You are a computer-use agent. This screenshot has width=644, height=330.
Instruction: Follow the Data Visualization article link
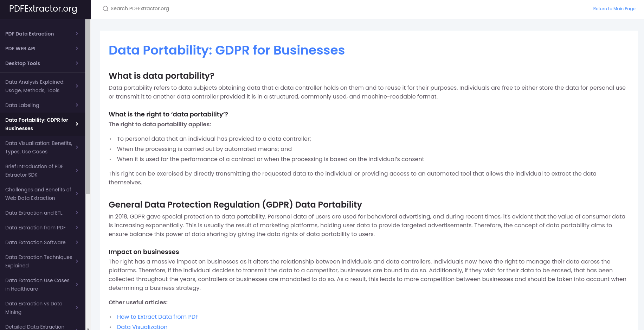coord(142,327)
